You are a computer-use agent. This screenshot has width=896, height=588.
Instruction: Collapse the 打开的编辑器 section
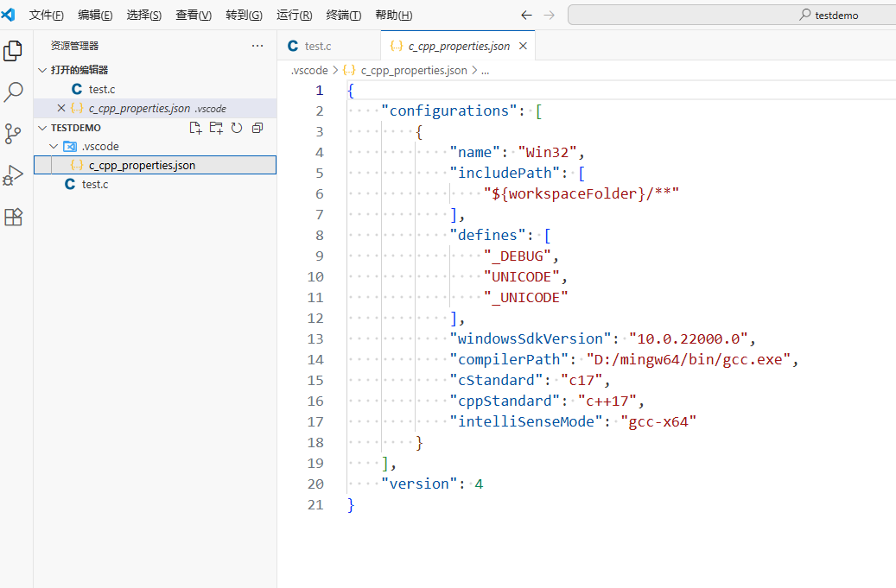(42, 70)
